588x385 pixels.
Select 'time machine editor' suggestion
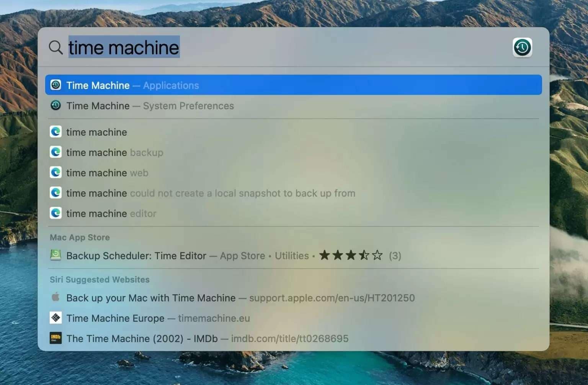(x=293, y=213)
